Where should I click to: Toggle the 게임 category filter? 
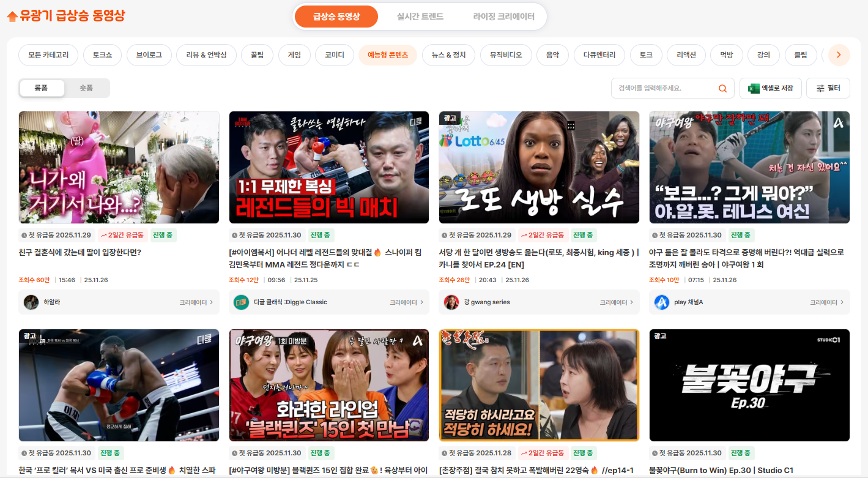point(294,54)
